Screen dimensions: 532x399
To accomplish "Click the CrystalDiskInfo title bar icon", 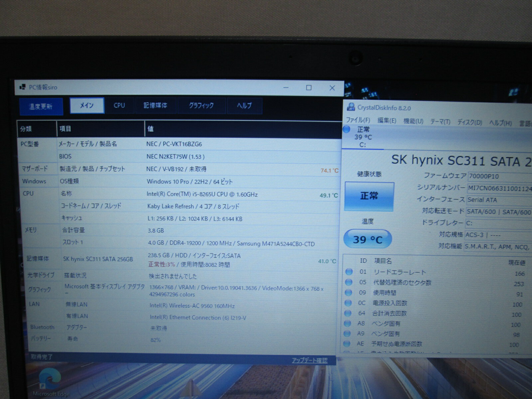I will 350,107.
